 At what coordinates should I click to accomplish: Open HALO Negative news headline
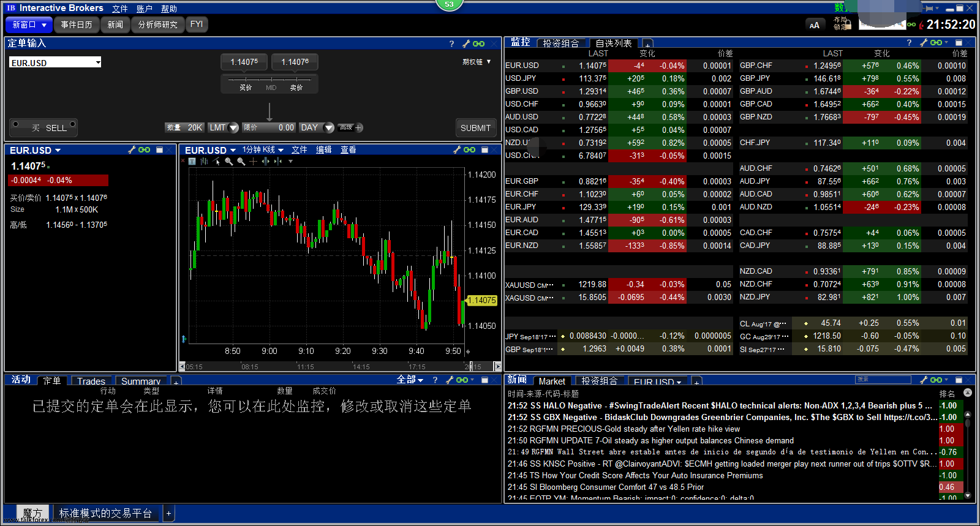click(720, 405)
